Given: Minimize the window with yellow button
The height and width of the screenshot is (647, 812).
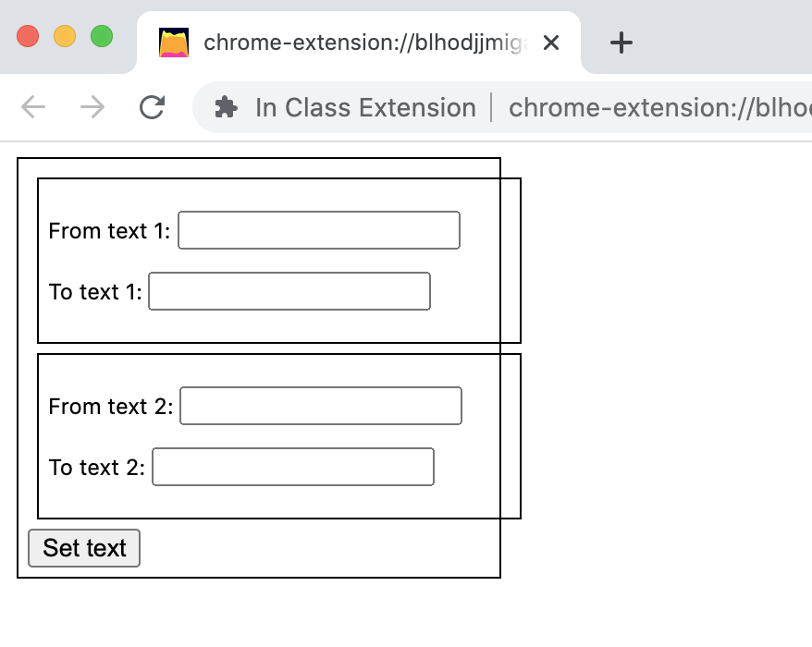Looking at the screenshot, I should (65, 37).
